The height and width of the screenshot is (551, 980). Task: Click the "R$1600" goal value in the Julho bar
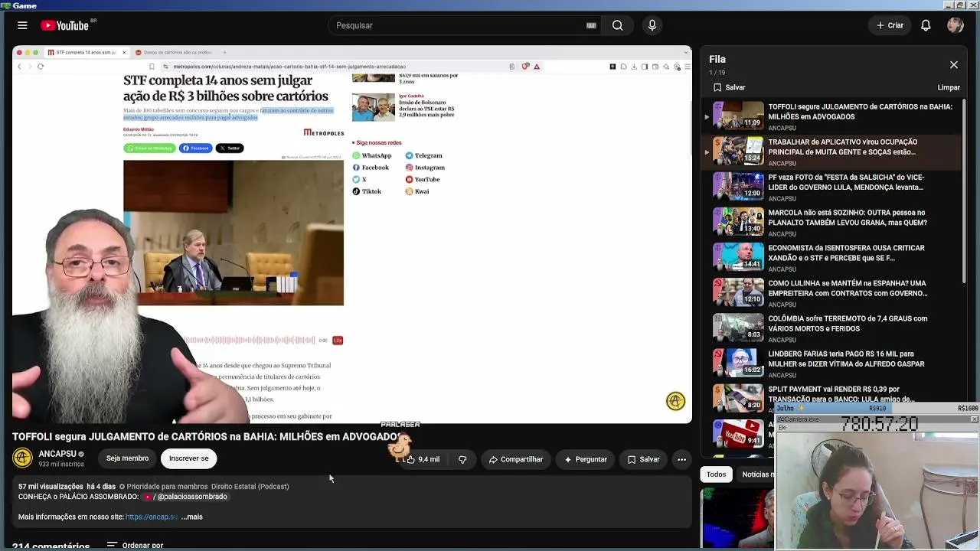pyautogui.click(x=968, y=409)
